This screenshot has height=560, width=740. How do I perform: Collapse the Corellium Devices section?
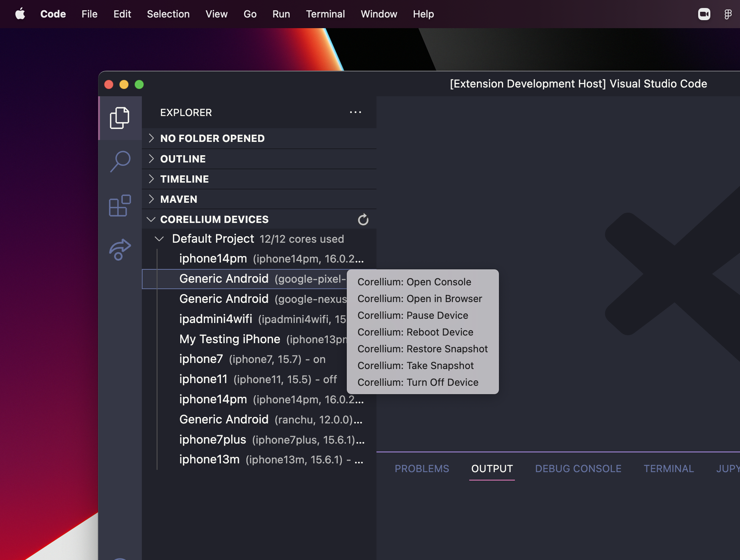(151, 220)
